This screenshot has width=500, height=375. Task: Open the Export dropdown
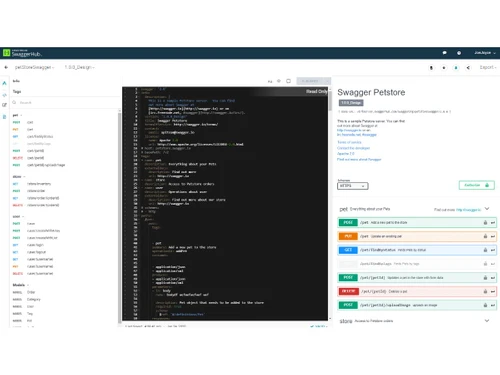tap(488, 67)
